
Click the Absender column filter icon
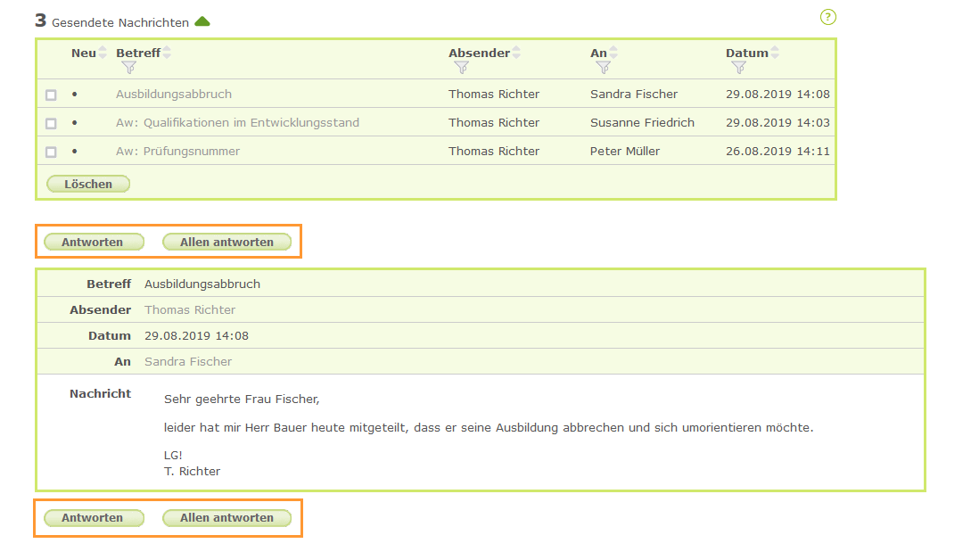point(461,67)
